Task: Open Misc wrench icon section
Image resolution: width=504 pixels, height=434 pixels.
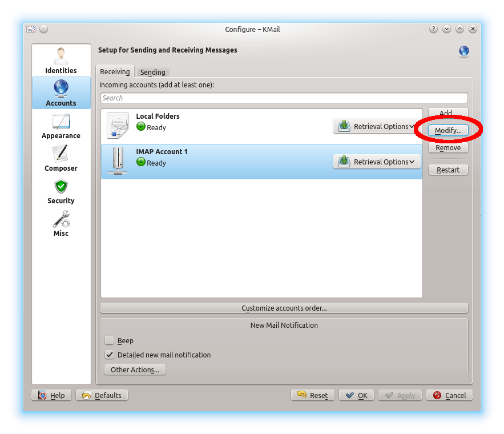Action: click(x=61, y=219)
